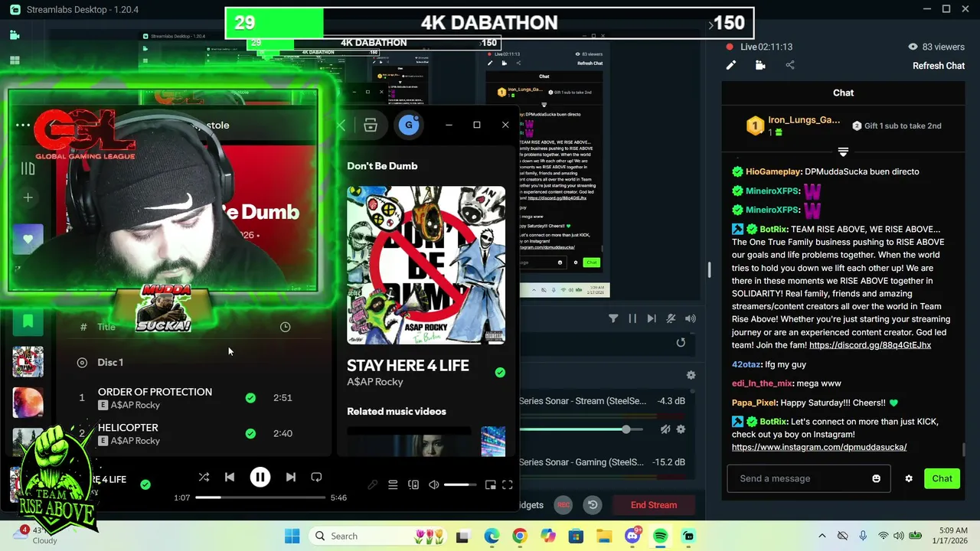Click the share icon beside Refresh Chat

[x=790, y=66]
